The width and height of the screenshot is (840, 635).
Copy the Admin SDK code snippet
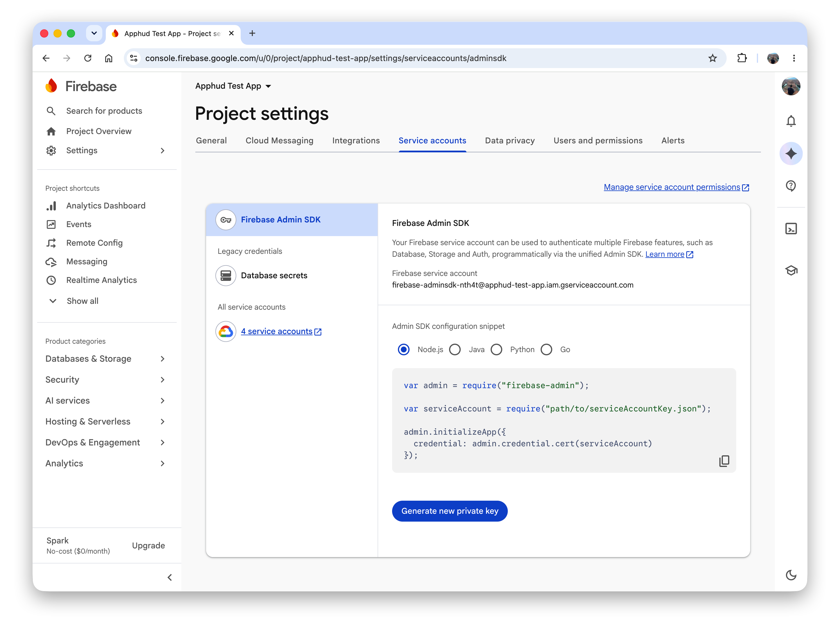(x=724, y=461)
